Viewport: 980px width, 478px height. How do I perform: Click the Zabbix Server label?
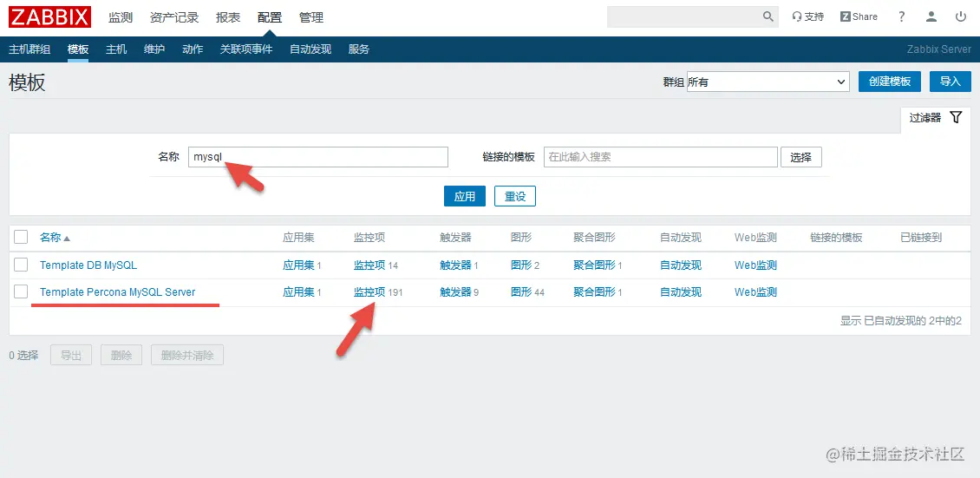[938, 49]
